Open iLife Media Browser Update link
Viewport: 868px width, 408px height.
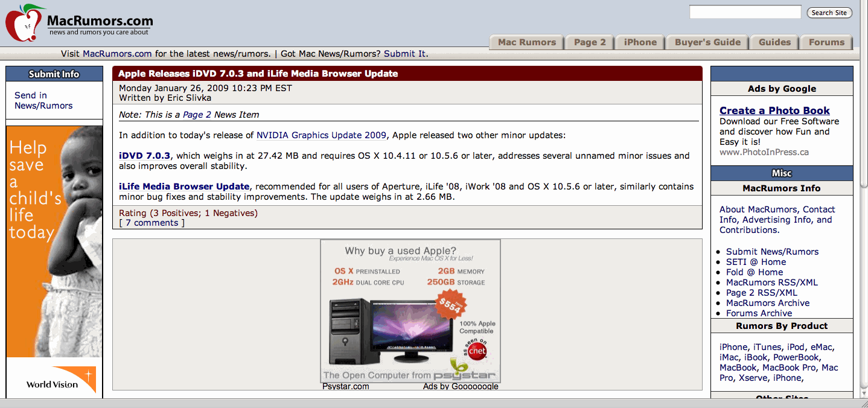tap(184, 186)
